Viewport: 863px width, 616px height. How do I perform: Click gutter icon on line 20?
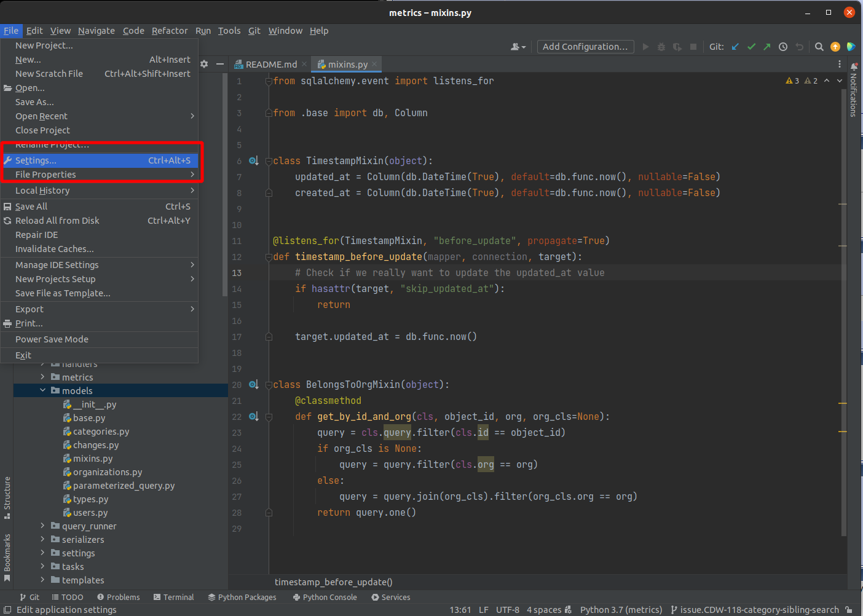(x=253, y=385)
